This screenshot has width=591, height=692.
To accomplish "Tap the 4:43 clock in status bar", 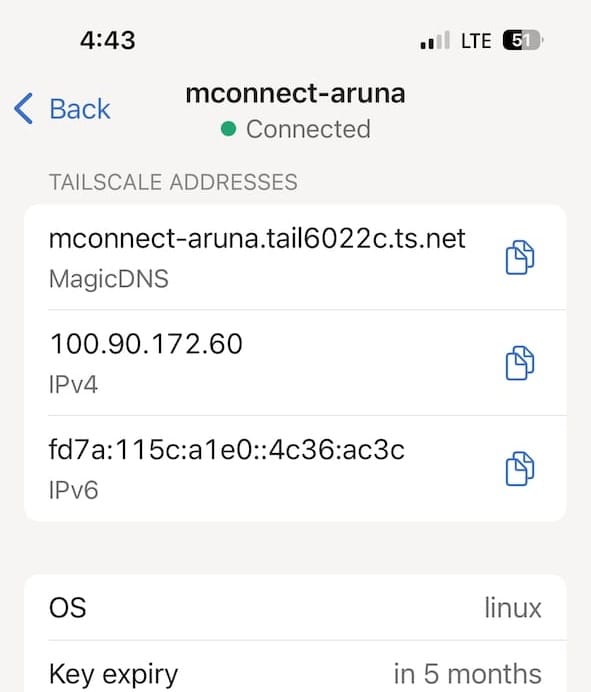I will tap(108, 40).
